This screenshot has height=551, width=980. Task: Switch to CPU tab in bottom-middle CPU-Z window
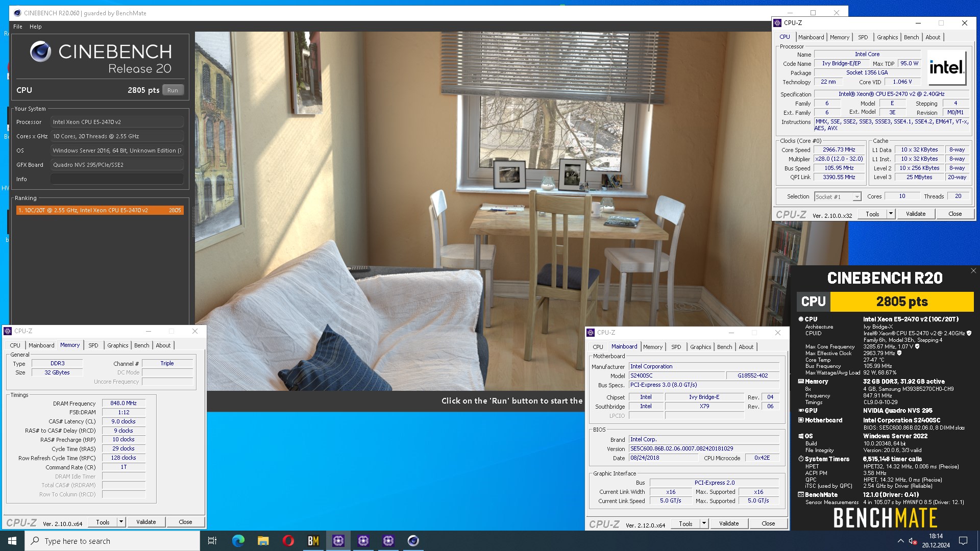598,347
